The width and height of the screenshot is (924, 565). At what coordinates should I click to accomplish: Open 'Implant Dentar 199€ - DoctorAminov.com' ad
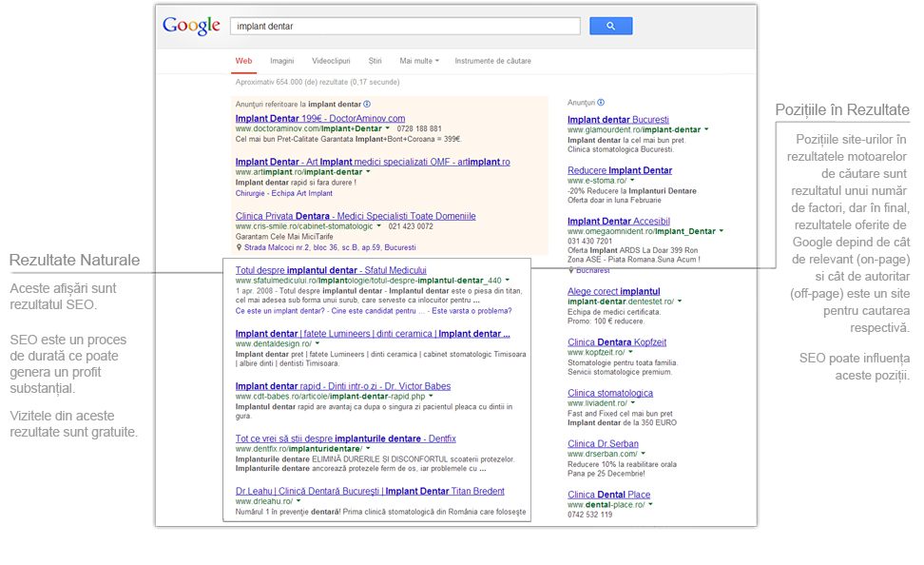pyautogui.click(x=320, y=118)
